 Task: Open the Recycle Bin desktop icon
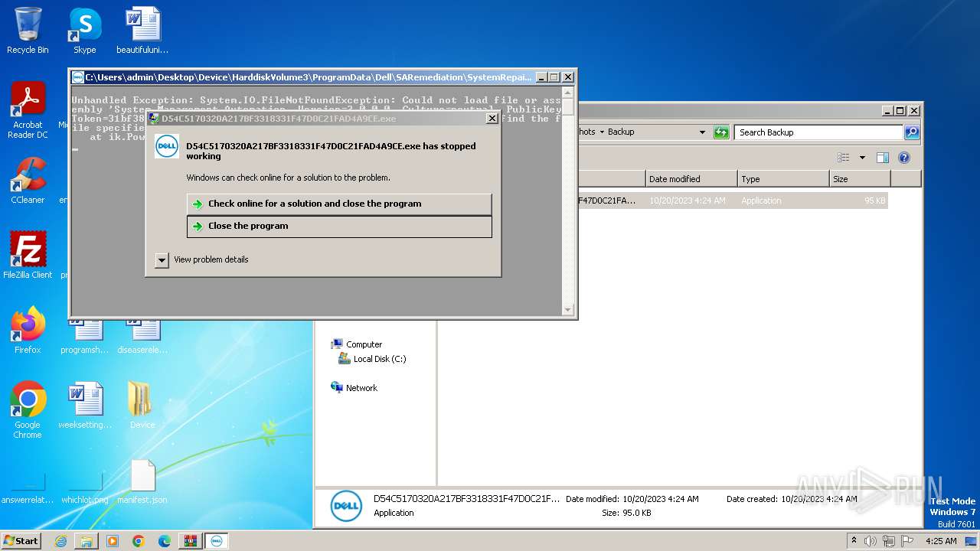click(x=28, y=31)
